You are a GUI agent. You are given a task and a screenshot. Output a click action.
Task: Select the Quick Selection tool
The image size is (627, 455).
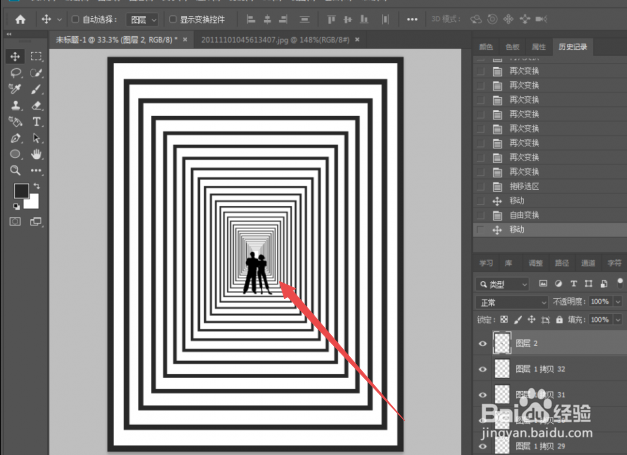pos(36,73)
